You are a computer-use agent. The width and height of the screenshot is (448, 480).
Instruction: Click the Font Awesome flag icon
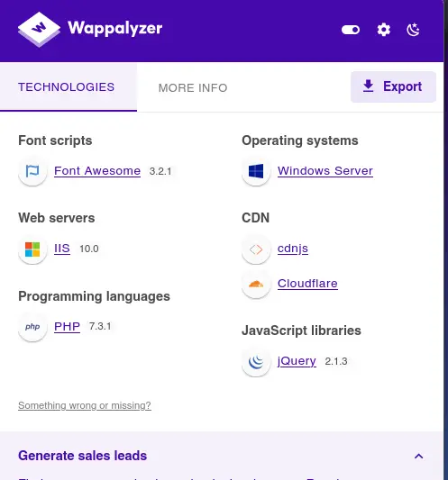(x=32, y=171)
